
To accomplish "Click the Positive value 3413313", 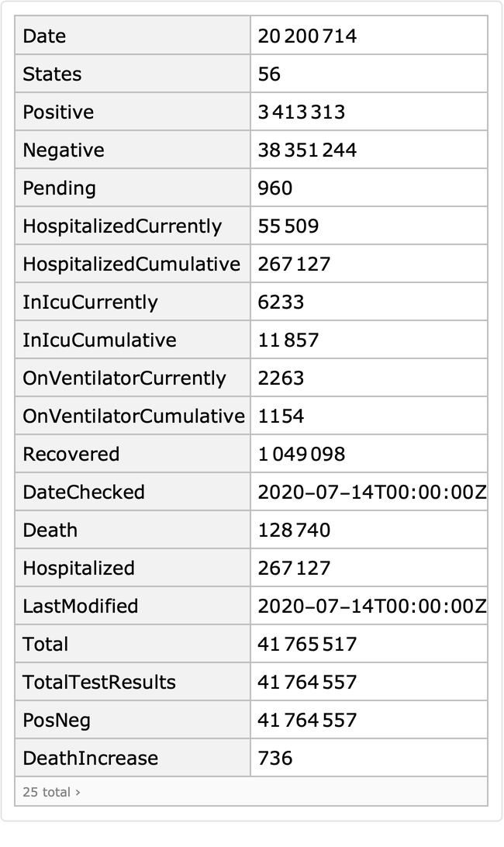I will [x=302, y=112].
